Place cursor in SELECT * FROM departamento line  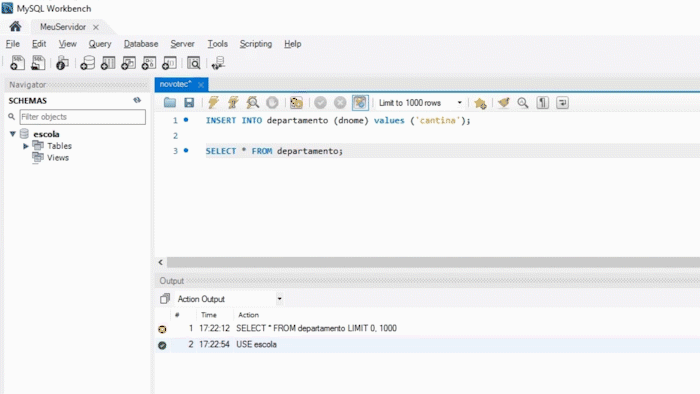click(x=274, y=151)
